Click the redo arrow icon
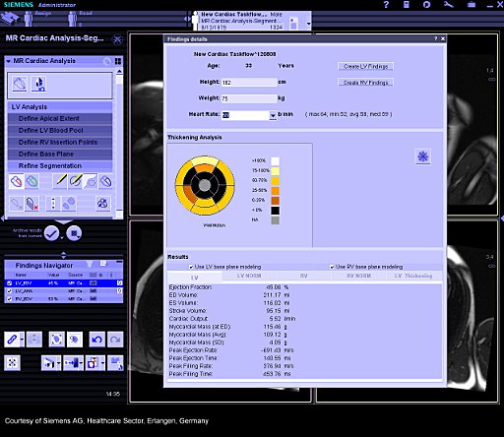The height and width of the screenshot is (437, 504). pyautogui.click(x=115, y=340)
